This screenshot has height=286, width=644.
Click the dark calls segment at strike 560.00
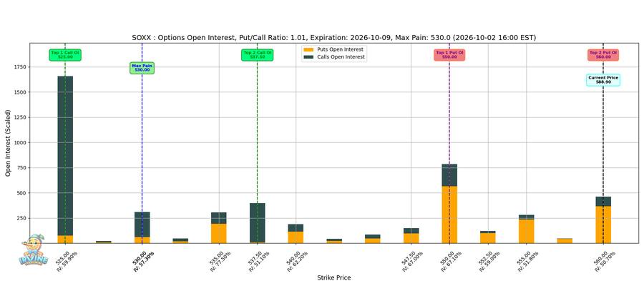(603, 202)
